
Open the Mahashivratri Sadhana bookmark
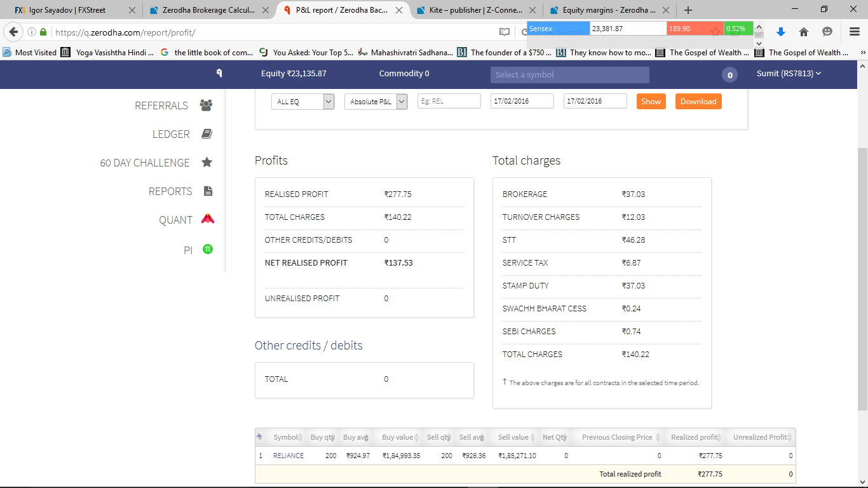click(x=406, y=53)
